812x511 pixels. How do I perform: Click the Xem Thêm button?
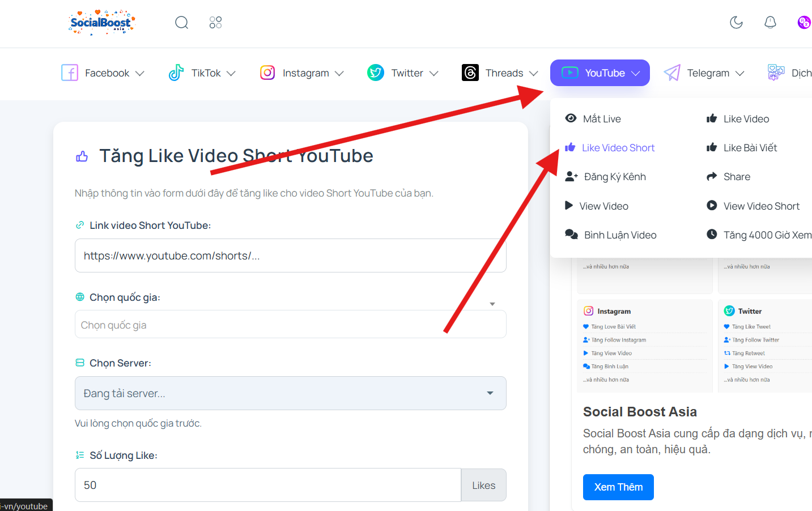pyautogui.click(x=618, y=487)
